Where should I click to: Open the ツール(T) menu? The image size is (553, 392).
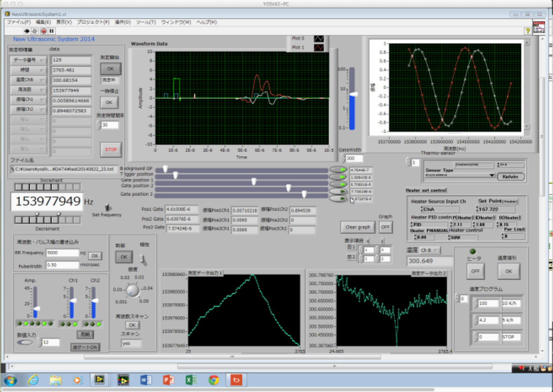[x=146, y=22]
